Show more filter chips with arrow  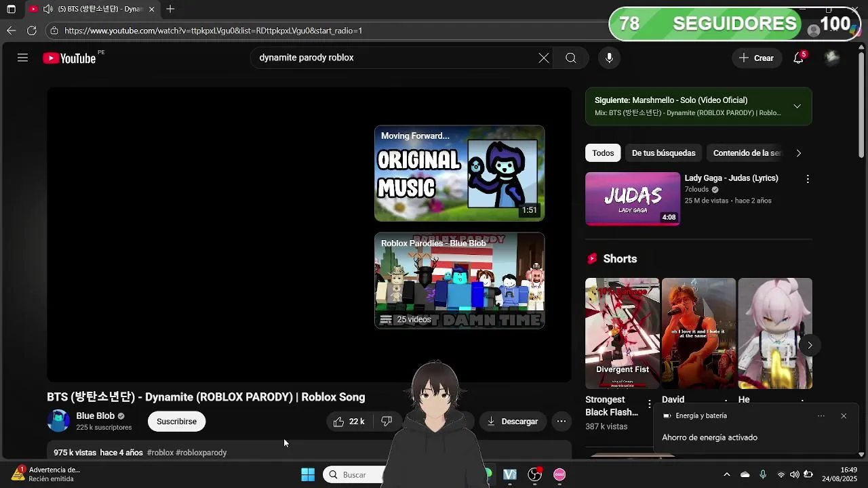pos(798,153)
